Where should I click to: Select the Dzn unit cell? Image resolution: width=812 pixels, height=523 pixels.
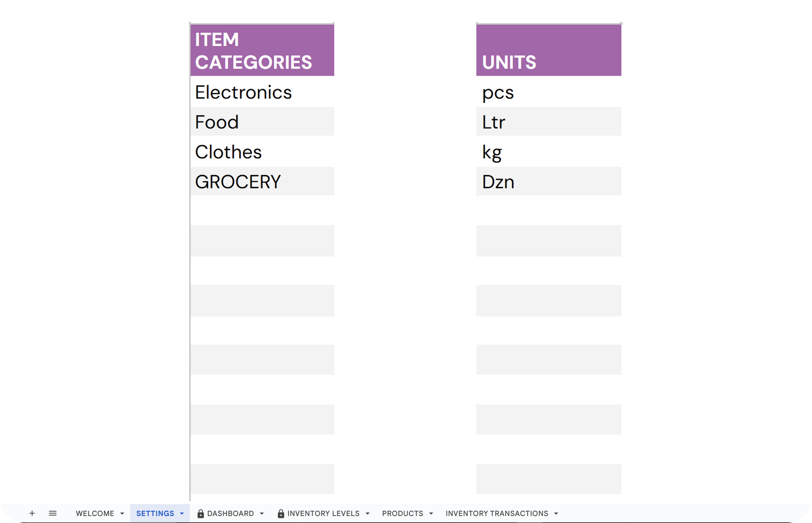coord(549,181)
